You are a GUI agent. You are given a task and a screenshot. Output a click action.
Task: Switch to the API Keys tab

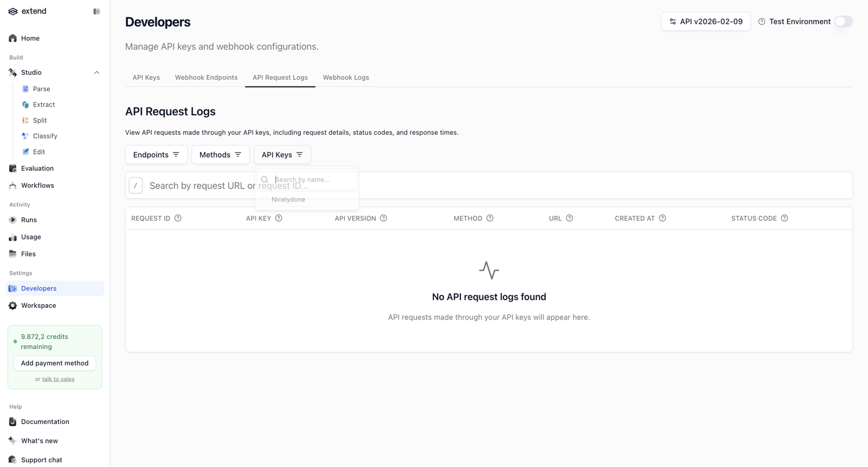pyautogui.click(x=146, y=77)
